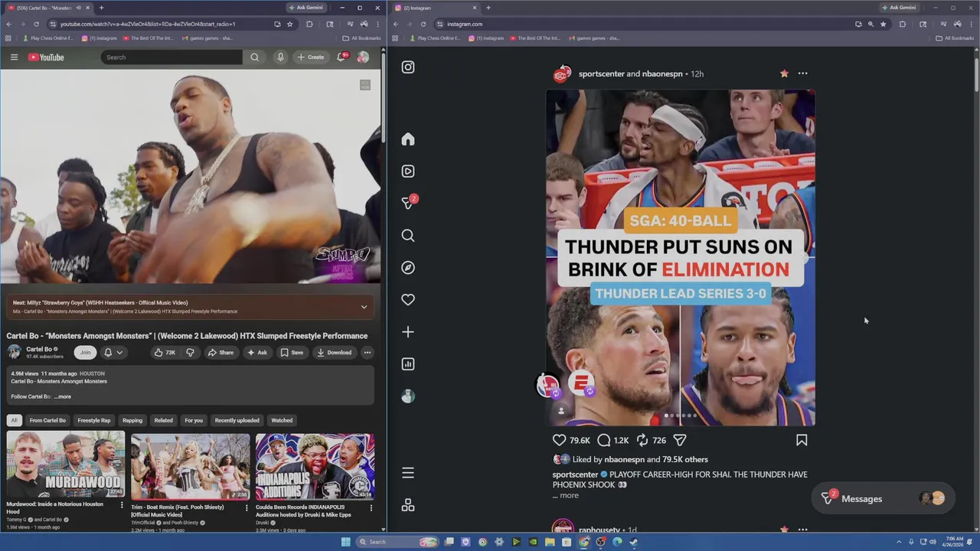Viewport: 980px width, 551px height.
Task: Go to Instagram Home in sidebar
Action: [408, 139]
